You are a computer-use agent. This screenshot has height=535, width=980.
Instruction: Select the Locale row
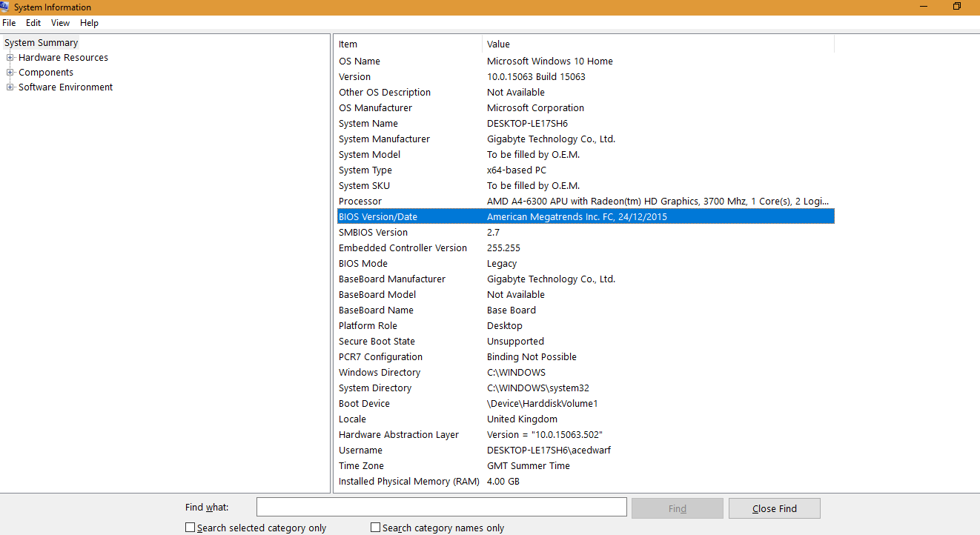tap(584, 419)
